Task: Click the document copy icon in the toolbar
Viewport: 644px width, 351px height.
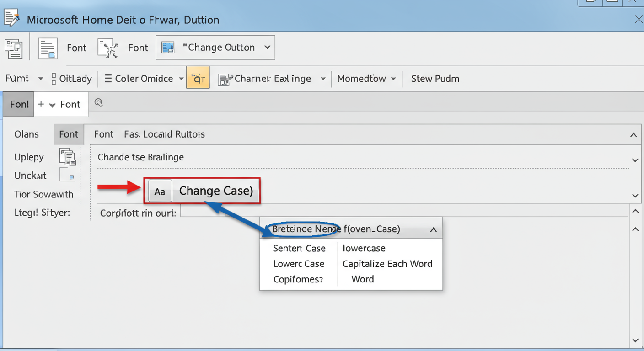Action: point(48,48)
